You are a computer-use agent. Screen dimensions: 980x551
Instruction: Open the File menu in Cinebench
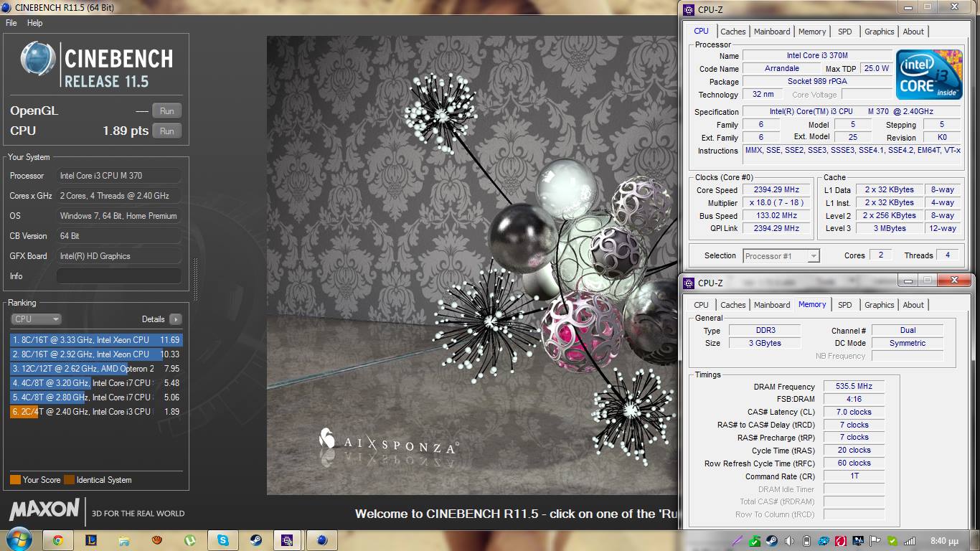tap(11, 23)
